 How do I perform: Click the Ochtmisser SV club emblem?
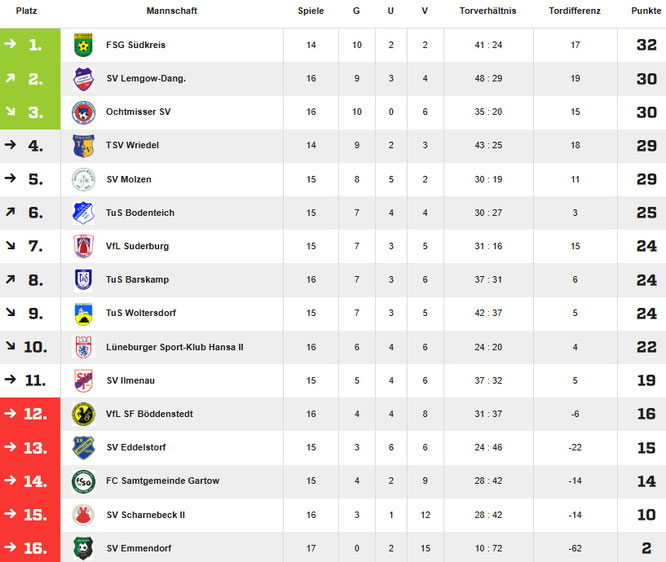pos(82,112)
